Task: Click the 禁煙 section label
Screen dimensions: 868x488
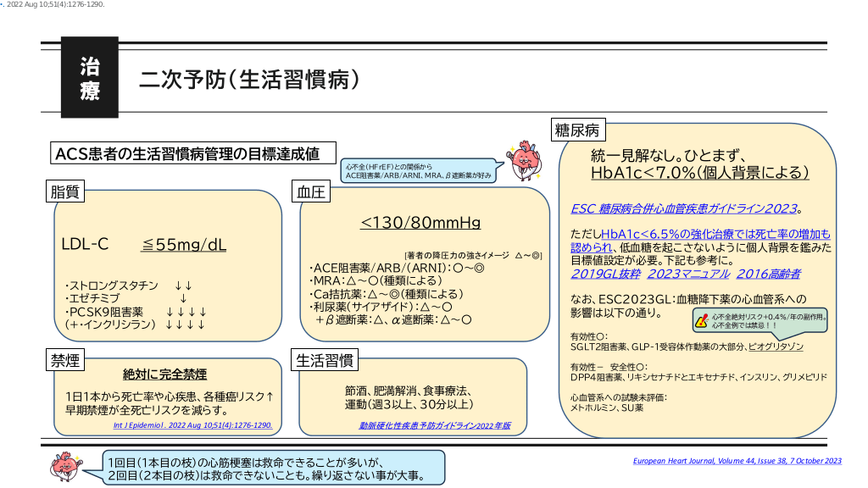Action: 64,361
